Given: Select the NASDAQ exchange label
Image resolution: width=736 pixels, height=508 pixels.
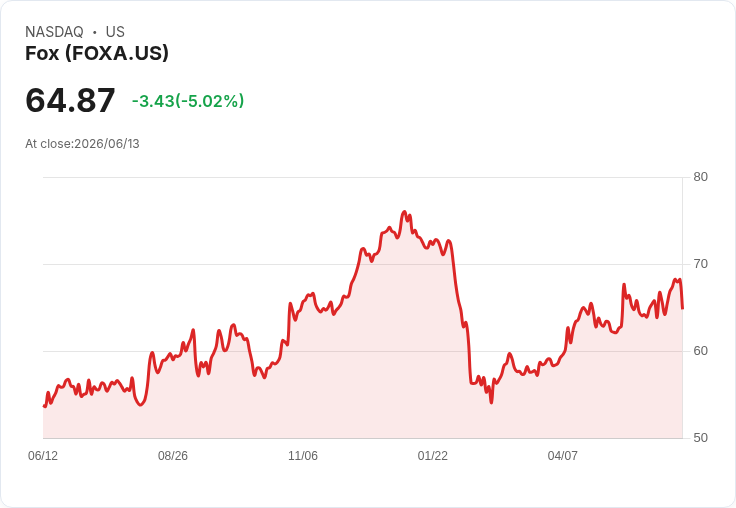Looking at the screenshot, I should tap(54, 32).
